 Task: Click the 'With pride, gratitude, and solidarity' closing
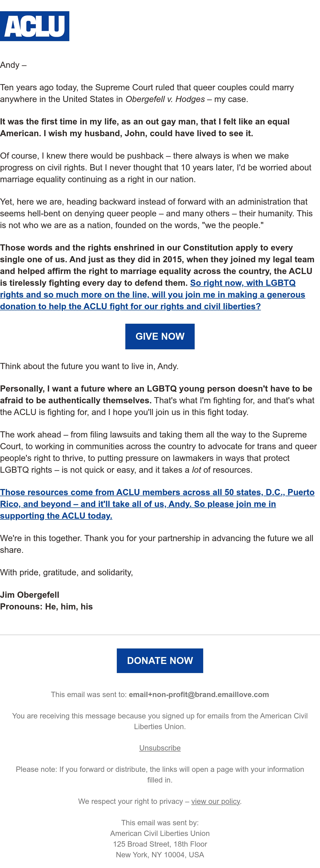tap(66, 572)
